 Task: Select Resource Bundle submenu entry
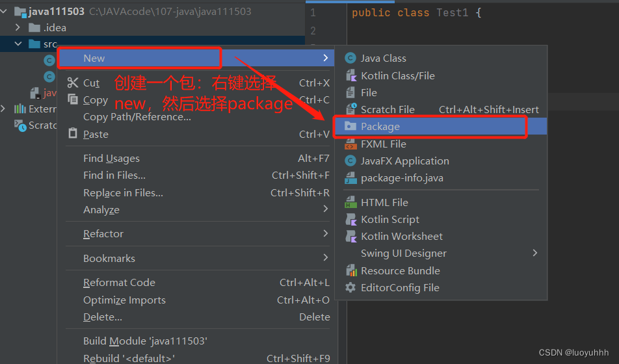[441, 271]
